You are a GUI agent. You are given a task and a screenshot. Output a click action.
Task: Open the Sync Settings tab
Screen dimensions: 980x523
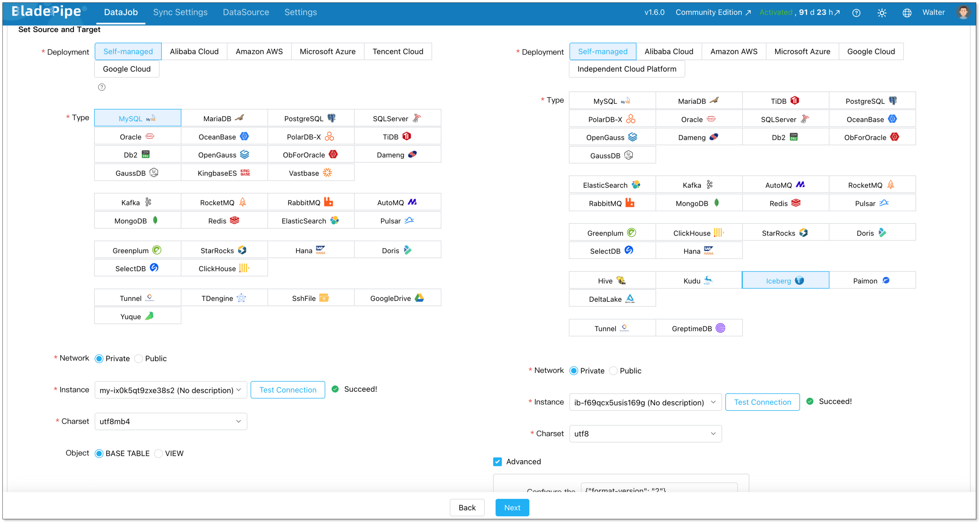point(180,12)
